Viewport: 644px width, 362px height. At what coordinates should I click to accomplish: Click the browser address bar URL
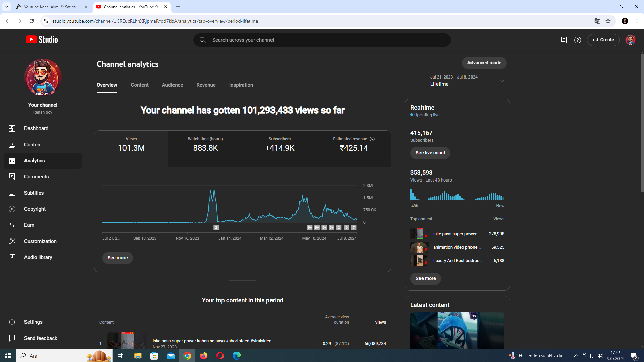click(x=155, y=21)
